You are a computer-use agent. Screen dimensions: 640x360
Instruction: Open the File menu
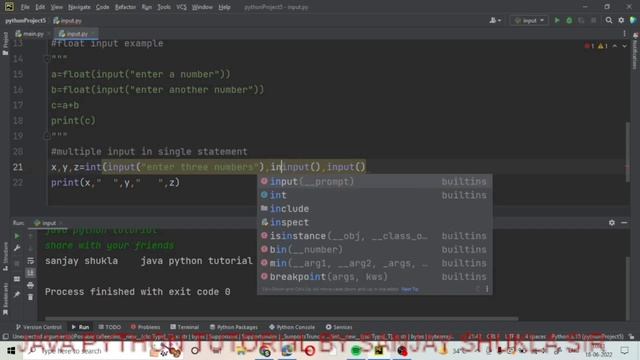coord(25,7)
